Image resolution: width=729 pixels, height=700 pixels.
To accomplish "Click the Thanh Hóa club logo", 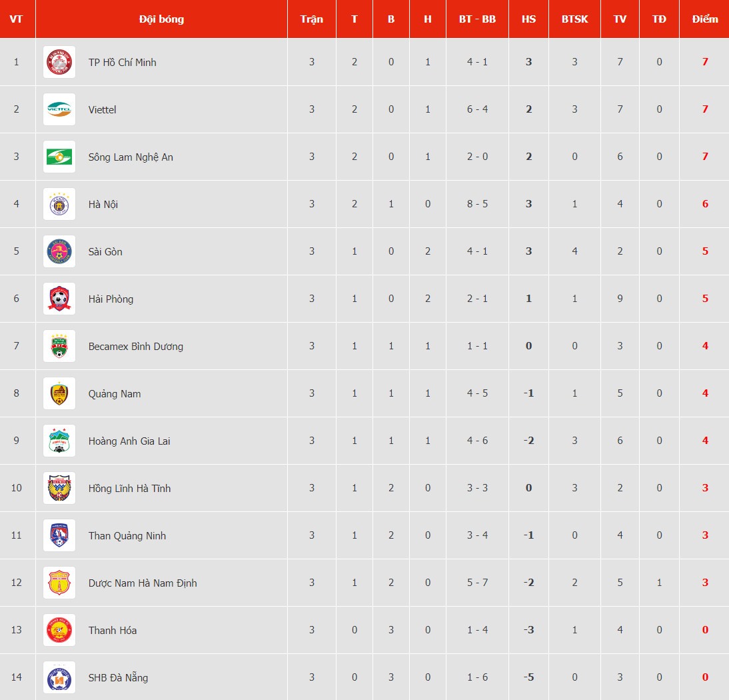I will [x=59, y=630].
